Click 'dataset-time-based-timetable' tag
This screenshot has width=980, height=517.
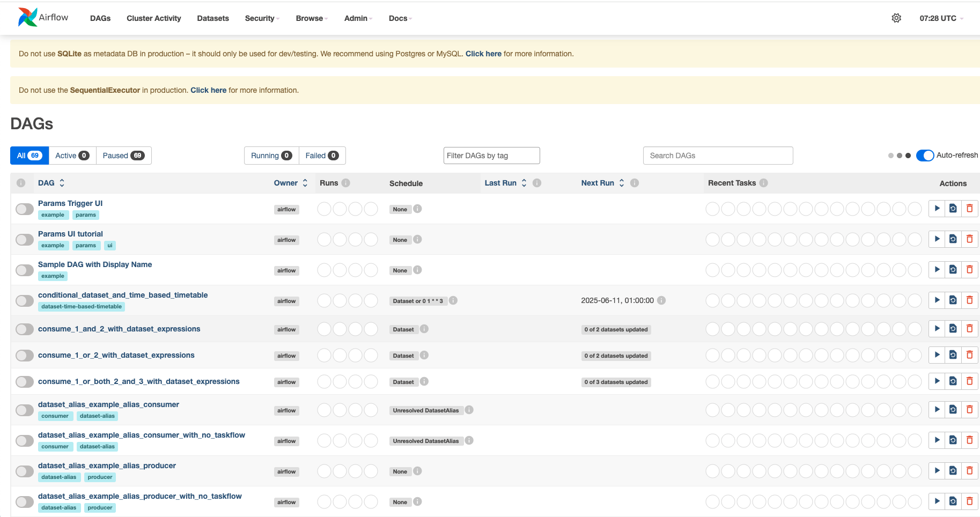tap(82, 307)
